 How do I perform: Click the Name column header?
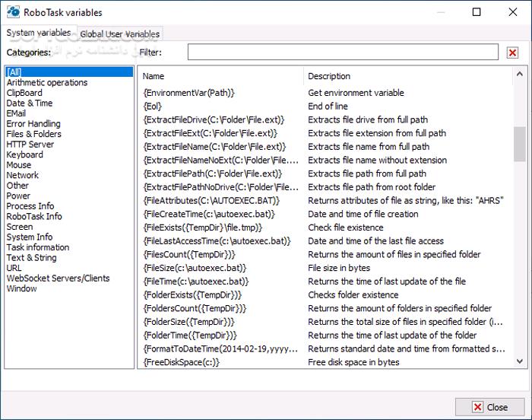(x=221, y=76)
